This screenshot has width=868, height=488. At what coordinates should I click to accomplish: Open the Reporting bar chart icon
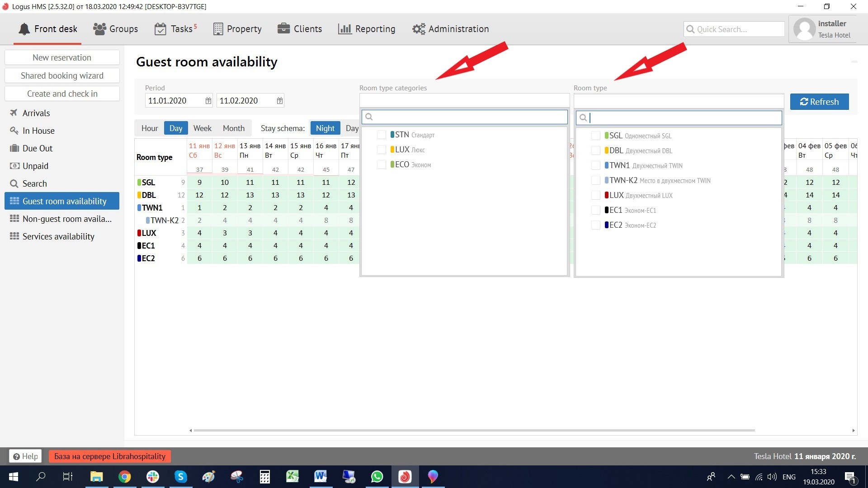pos(344,29)
